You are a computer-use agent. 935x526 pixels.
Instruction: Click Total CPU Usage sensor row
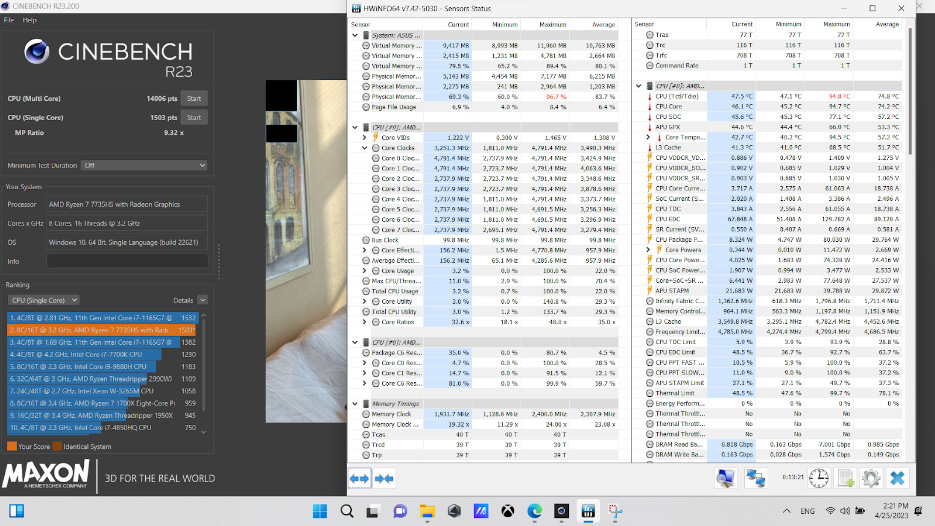click(489, 291)
